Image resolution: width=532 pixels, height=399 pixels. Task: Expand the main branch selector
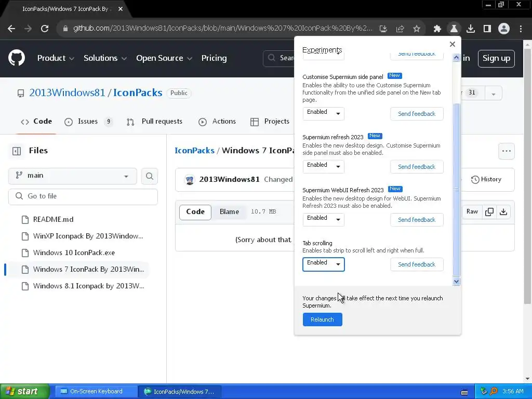(73, 176)
